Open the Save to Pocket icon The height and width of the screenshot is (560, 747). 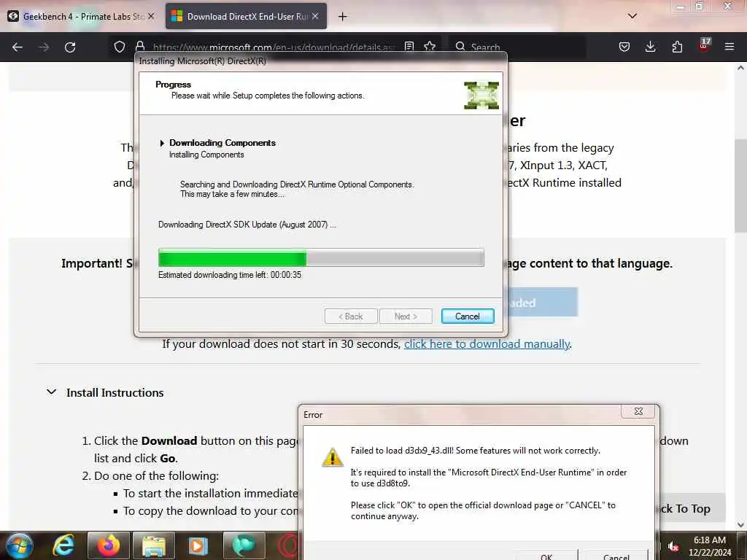point(624,47)
